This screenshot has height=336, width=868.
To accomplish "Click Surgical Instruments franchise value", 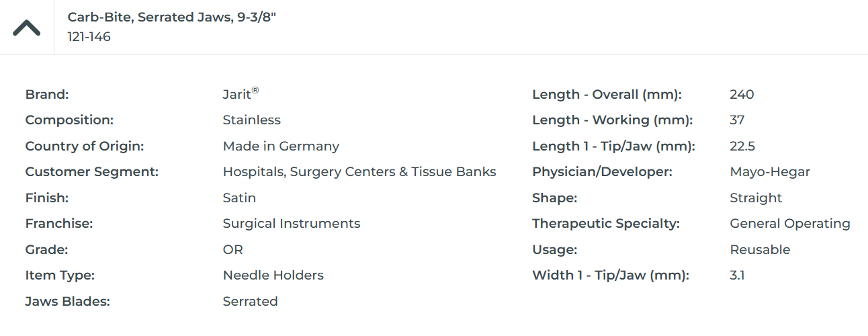I will (x=292, y=224).
